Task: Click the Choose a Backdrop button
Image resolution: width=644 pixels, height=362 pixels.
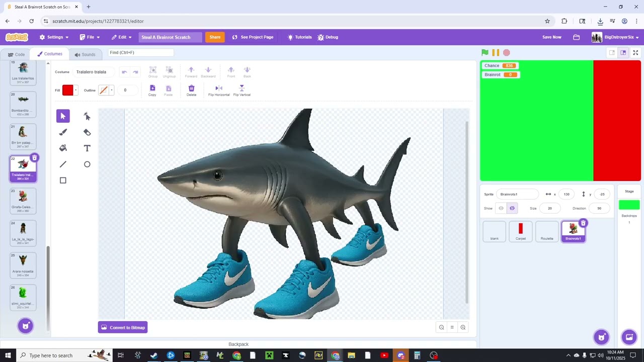Action: (x=629, y=337)
